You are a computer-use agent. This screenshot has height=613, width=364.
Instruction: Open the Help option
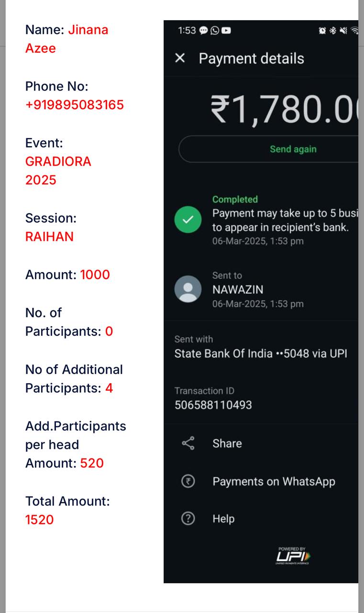pos(223,519)
